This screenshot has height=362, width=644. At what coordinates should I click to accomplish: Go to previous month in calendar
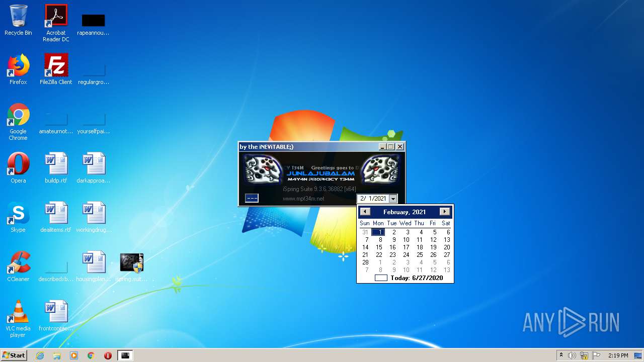[x=365, y=212]
